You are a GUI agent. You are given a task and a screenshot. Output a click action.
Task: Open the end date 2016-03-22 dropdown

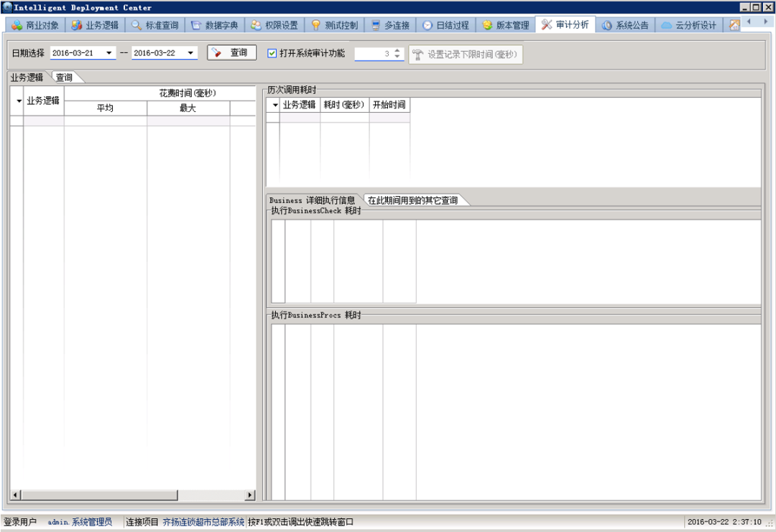coord(190,53)
